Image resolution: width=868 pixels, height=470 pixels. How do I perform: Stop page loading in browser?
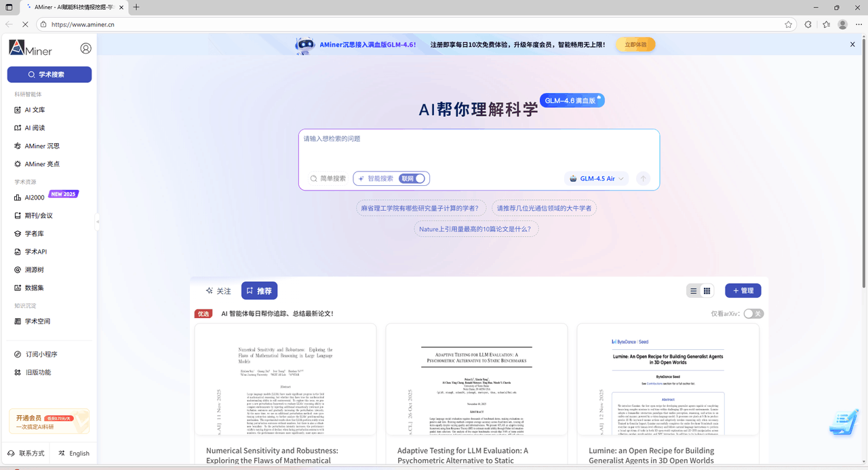click(24, 24)
